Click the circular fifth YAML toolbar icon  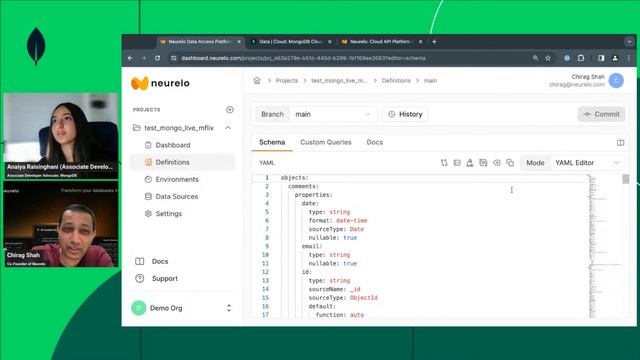pyautogui.click(x=497, y=162)
